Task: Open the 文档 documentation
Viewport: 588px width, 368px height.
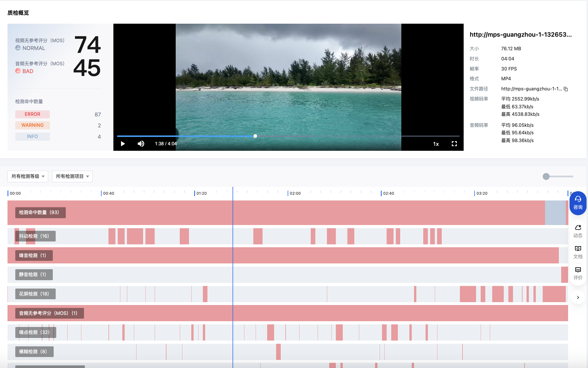Action: tap(578, 252)
